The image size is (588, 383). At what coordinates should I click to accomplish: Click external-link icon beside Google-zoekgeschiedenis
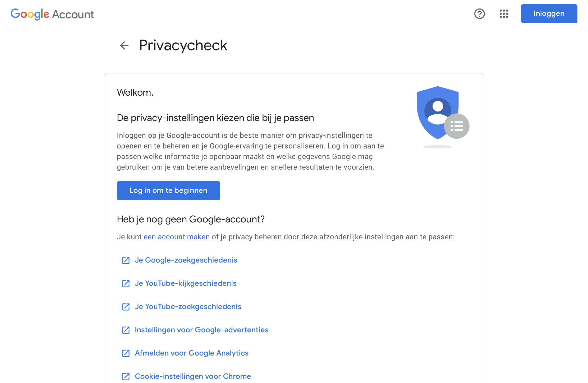126,260
